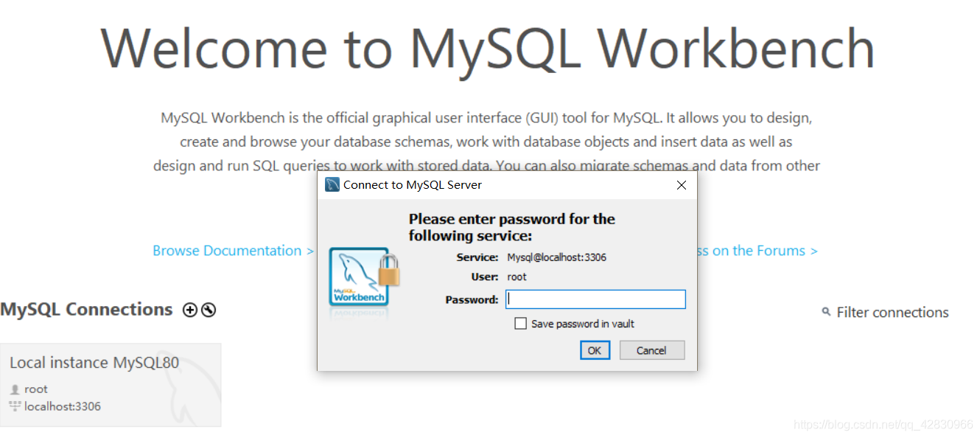Click the Filter connections field
The width and height of the screenshot is (980, 438).
[892, 313]
